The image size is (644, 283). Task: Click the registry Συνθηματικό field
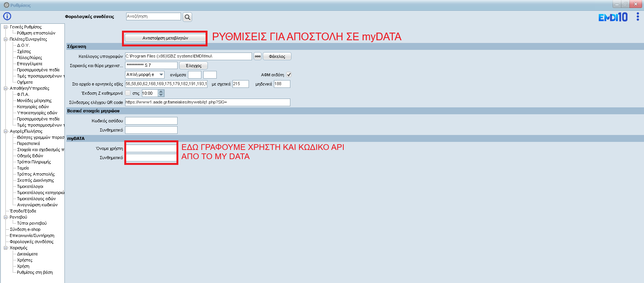tap(151, 130)
